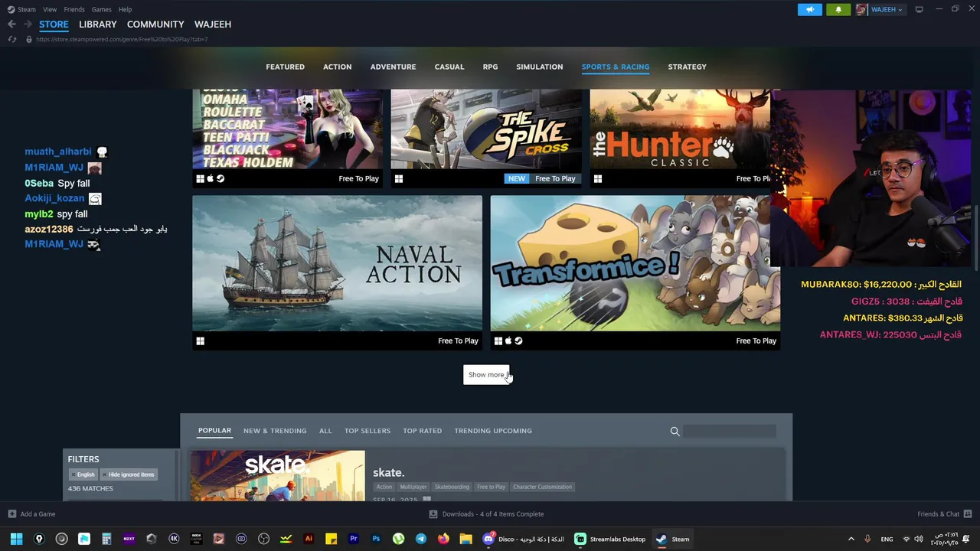The image size is (980, 551).
Task: Launch Premiere Pro from the taskbar
Action: click(353, 539)
